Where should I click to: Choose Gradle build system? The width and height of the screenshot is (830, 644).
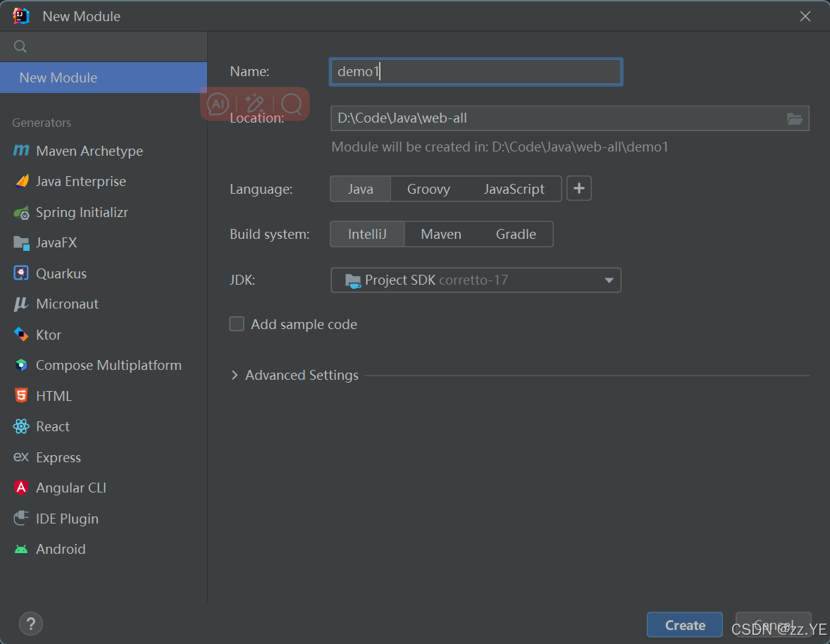516,234
